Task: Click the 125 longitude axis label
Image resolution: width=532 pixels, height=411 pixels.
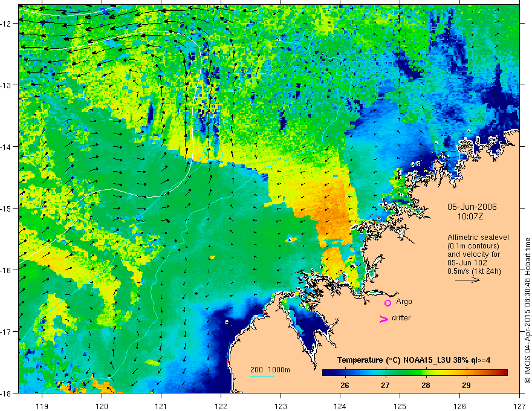Action: click(x=400, y=406)
